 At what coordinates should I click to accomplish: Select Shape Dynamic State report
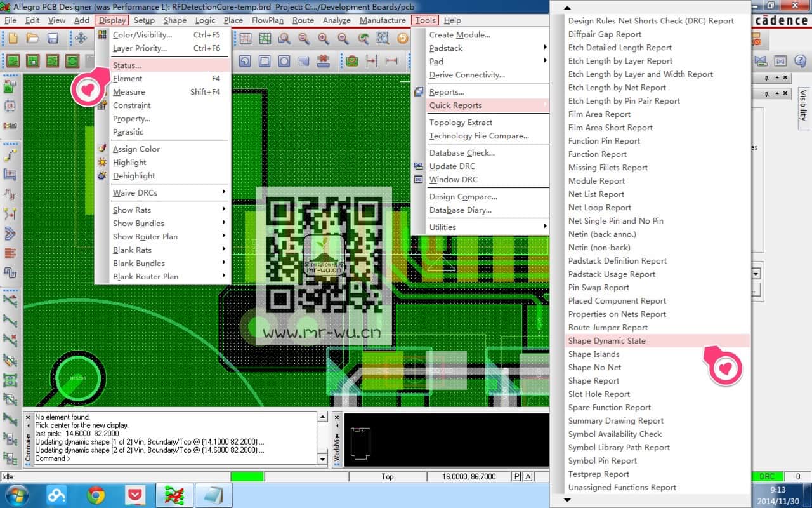[657, 341]
